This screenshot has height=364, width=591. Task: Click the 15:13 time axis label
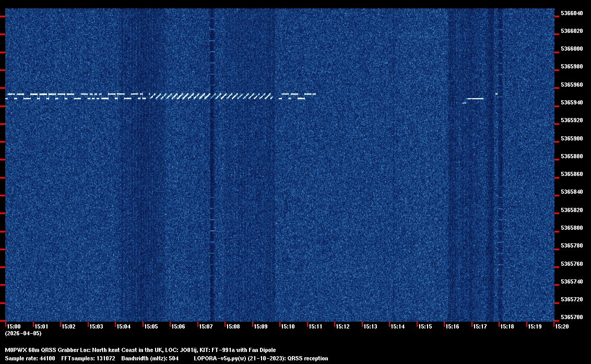[370, 326]
